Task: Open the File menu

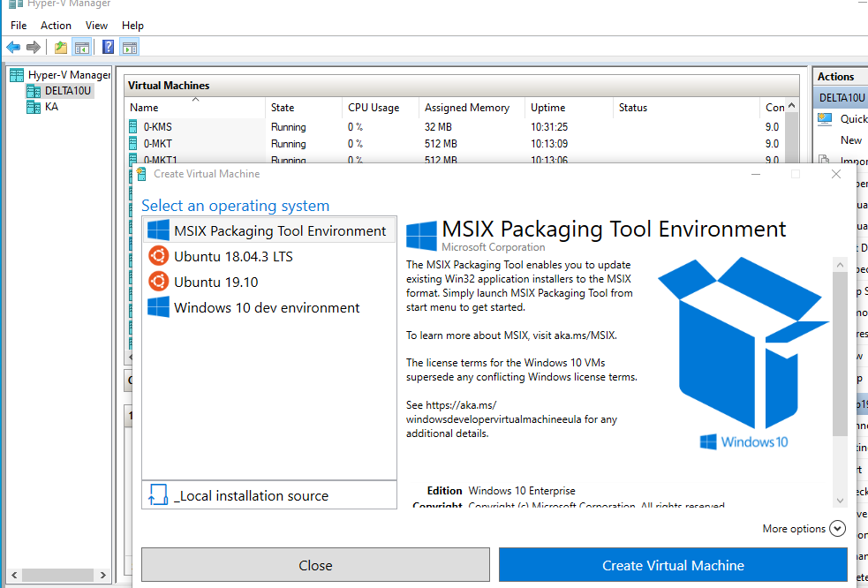Action: click(19, 26)
